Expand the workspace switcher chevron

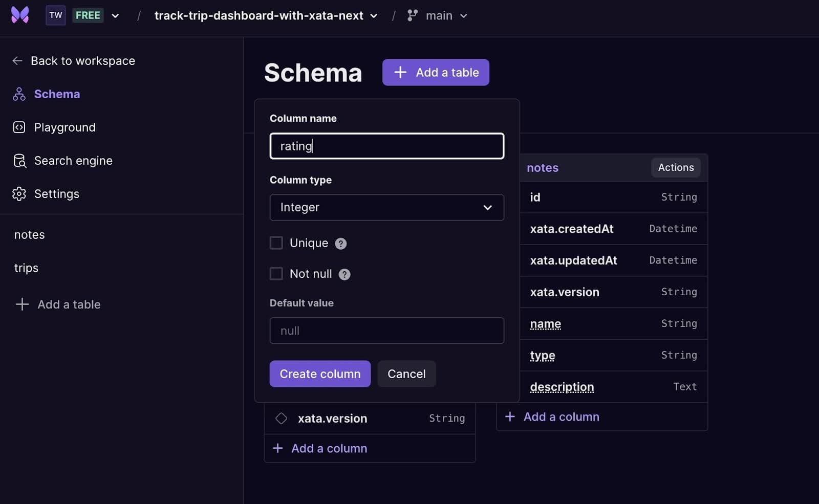(x=116, y=16)
